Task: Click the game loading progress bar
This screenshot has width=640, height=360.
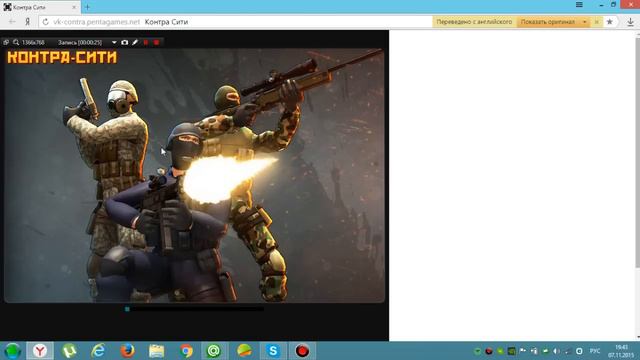Action: (194, 309)
